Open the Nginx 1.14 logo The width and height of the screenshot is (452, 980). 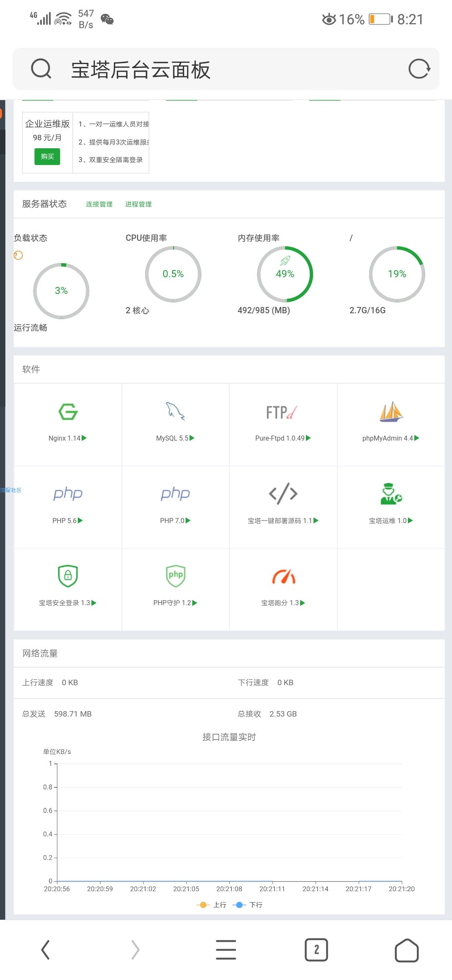[68, 412]
